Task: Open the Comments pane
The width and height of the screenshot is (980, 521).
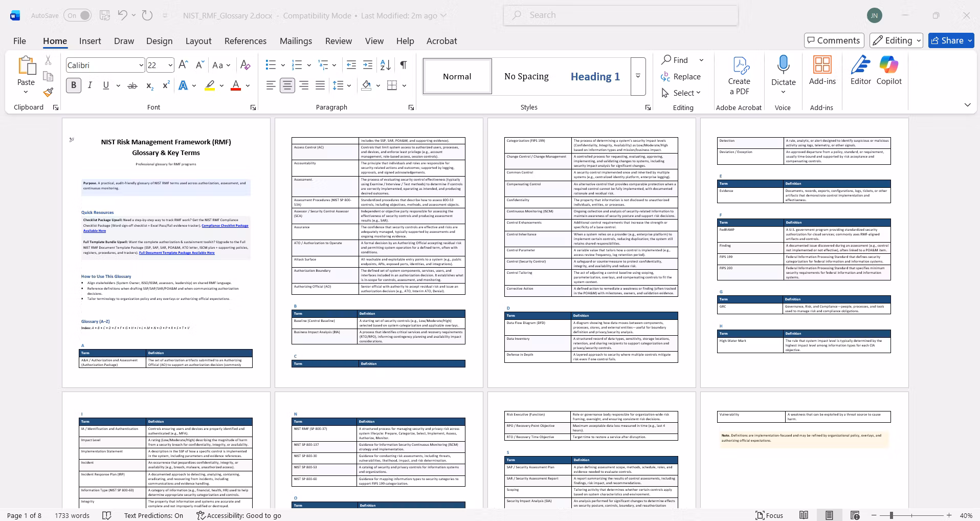Action: [x=834, y=40]
